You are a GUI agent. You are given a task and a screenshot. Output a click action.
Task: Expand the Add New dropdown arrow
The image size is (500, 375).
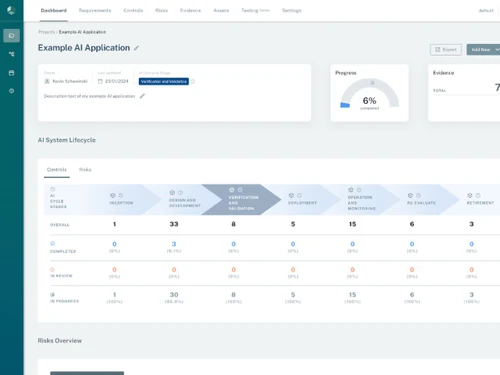tap(497, 50)
